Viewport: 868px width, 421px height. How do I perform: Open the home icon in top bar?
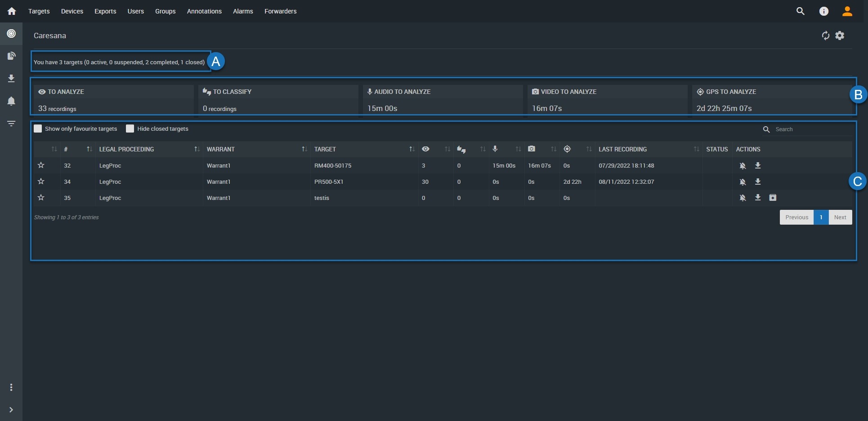[x=12, y=11]
